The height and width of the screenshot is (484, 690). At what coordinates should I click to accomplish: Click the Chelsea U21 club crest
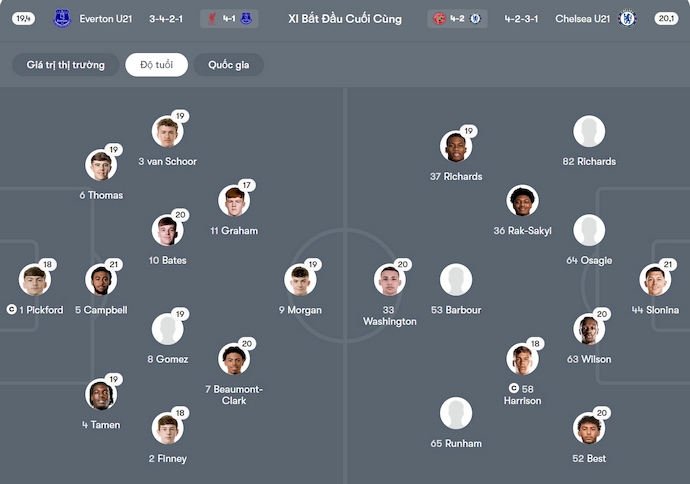click(x=627, y=18)
